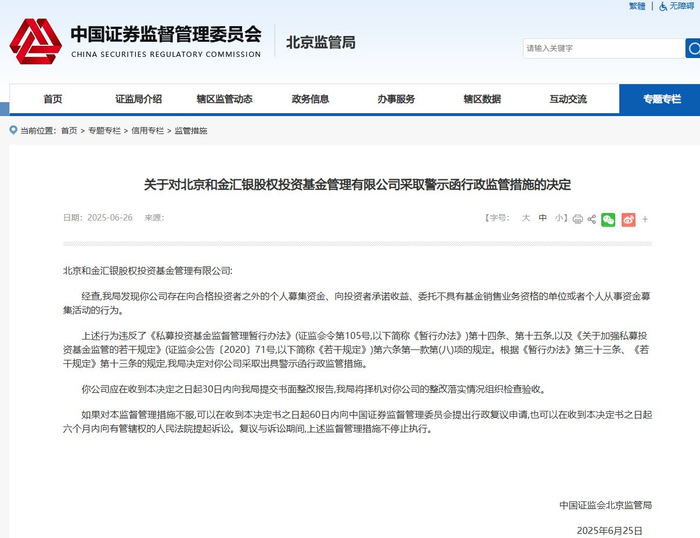Click the 当前位置: breadcrumb label
700x538 pixels.
(x=38, y=130)
